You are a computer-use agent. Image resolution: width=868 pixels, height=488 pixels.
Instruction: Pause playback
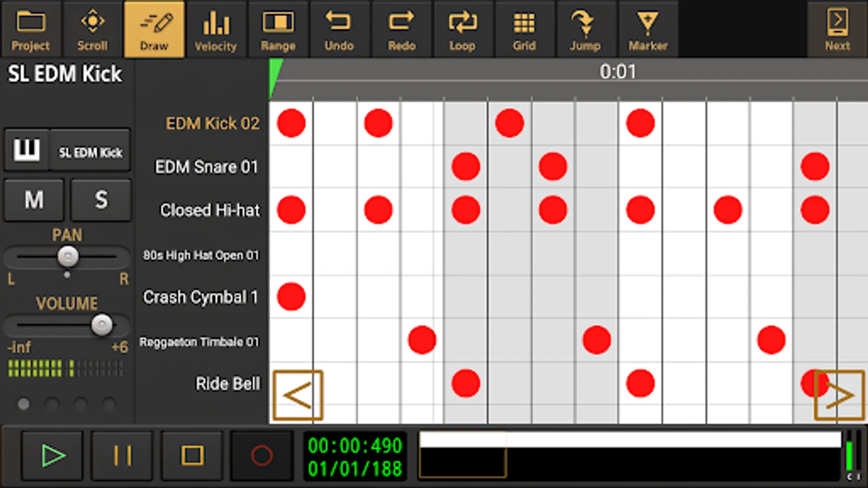[x=123, y=455]
